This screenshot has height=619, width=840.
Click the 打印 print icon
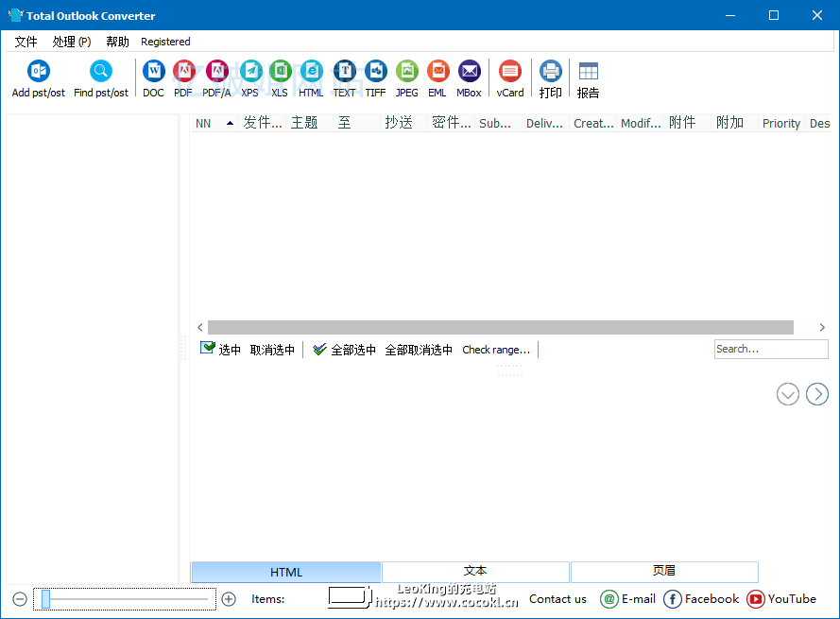pos(551,71)
